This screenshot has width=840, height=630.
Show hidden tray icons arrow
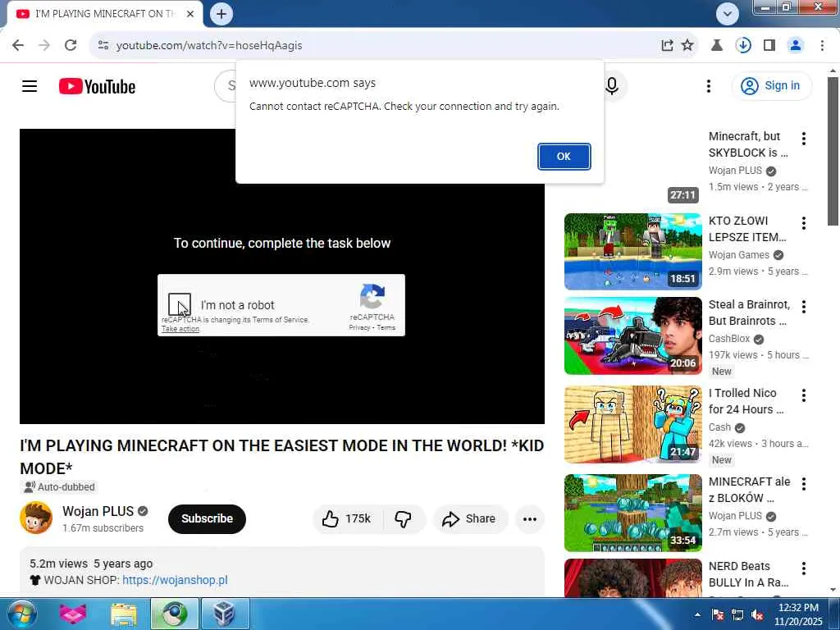tap(696, 614)
